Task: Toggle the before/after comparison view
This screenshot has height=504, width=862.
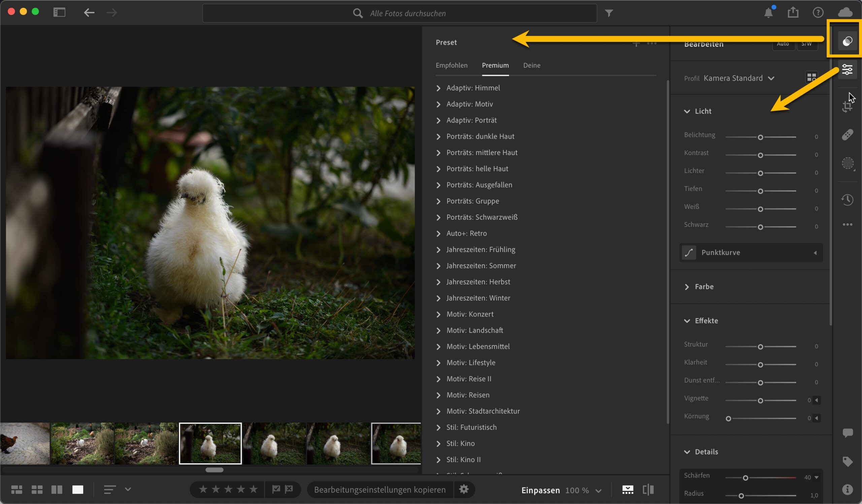Action: [x=648, y=490]
